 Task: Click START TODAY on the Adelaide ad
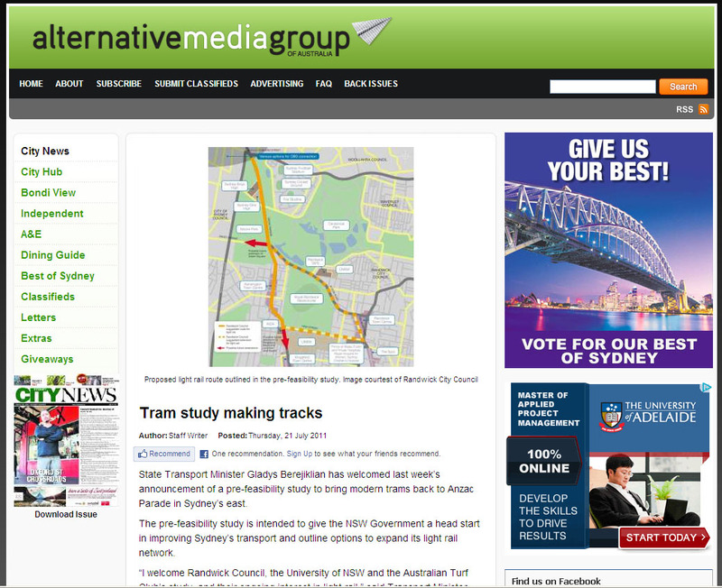tap(663, 537)
